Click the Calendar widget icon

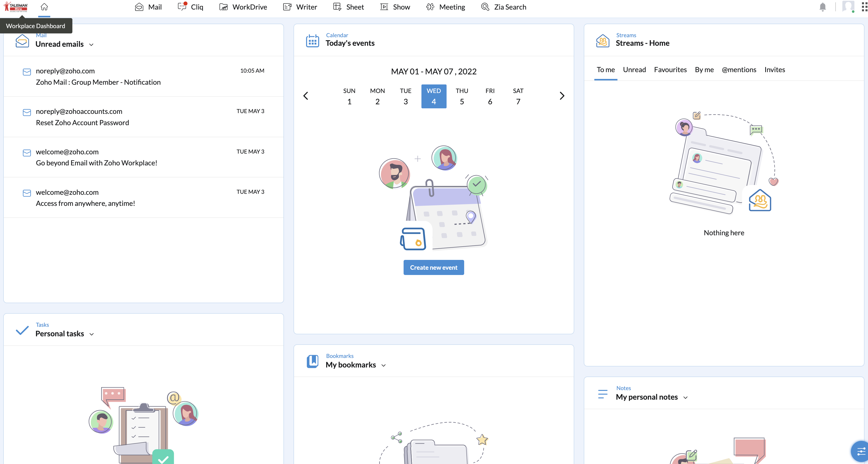(312, 41)
